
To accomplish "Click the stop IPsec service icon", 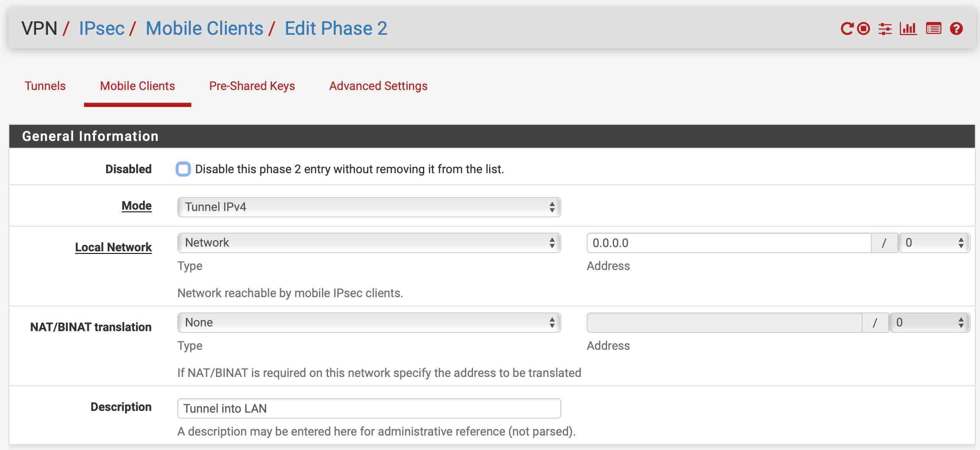I will (863, 29).
